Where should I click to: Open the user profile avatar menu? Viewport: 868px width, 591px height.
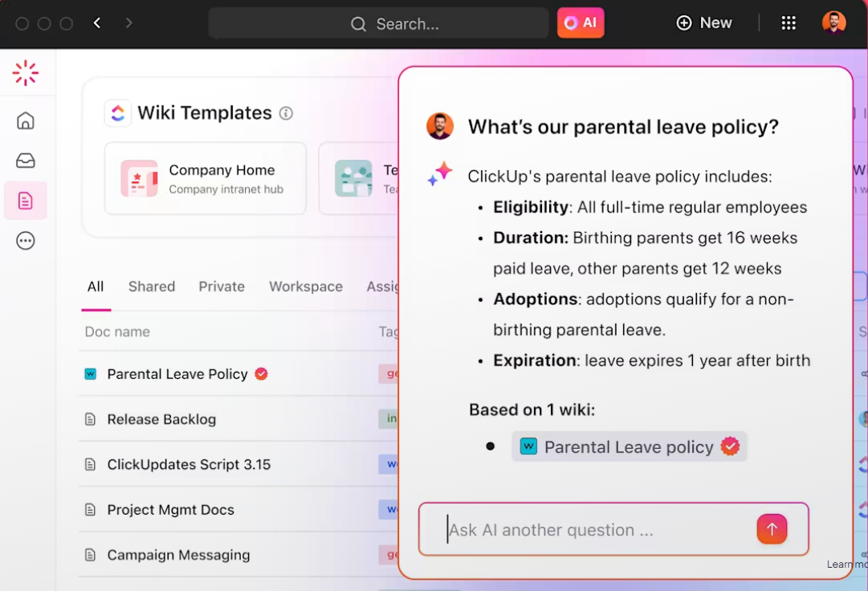pyautogui.click(x=834, y=23)
